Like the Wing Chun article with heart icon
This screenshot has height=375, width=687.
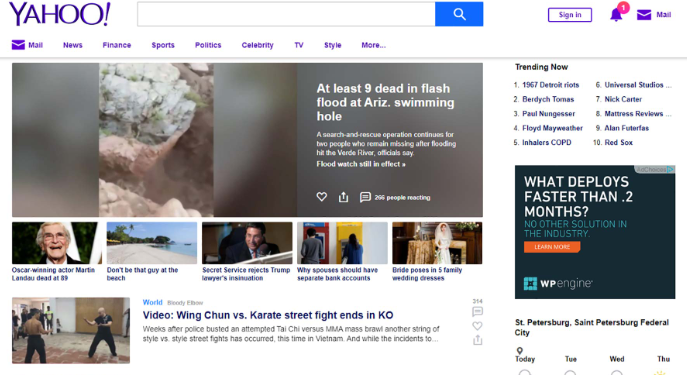tap(478, 326)
